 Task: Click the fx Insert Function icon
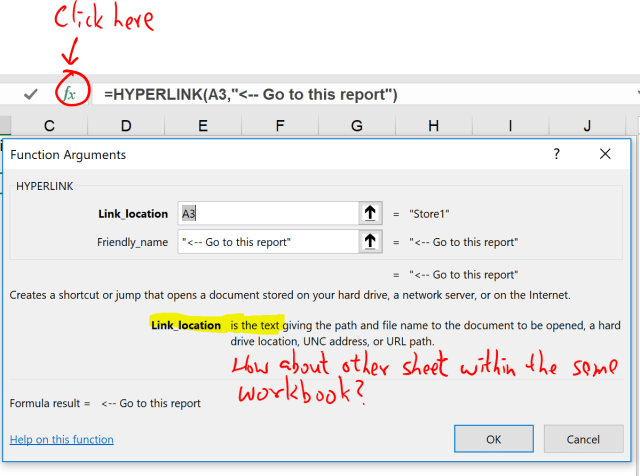pos(70,94)
